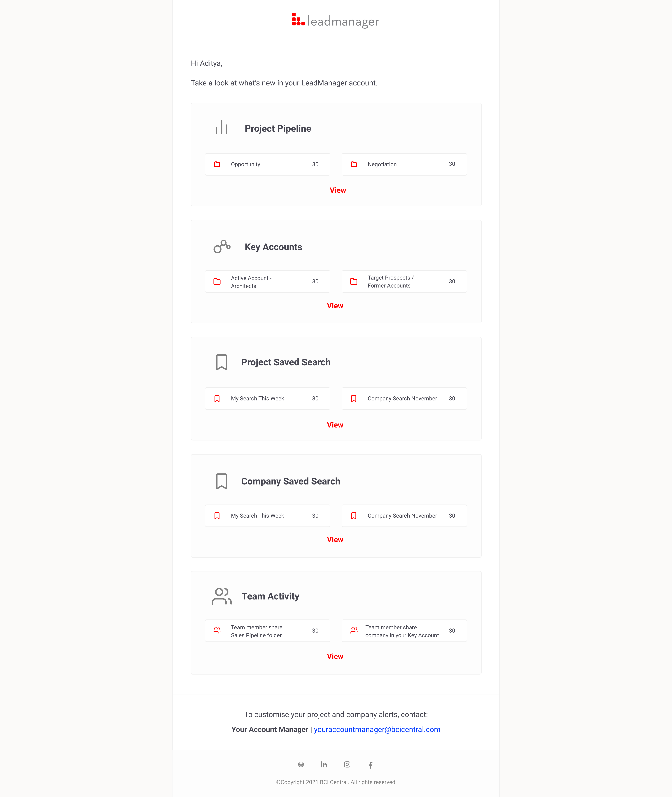Screen dimensions: 672x797
Task: Click View under Team Activity
Action: tap(335, 656)
